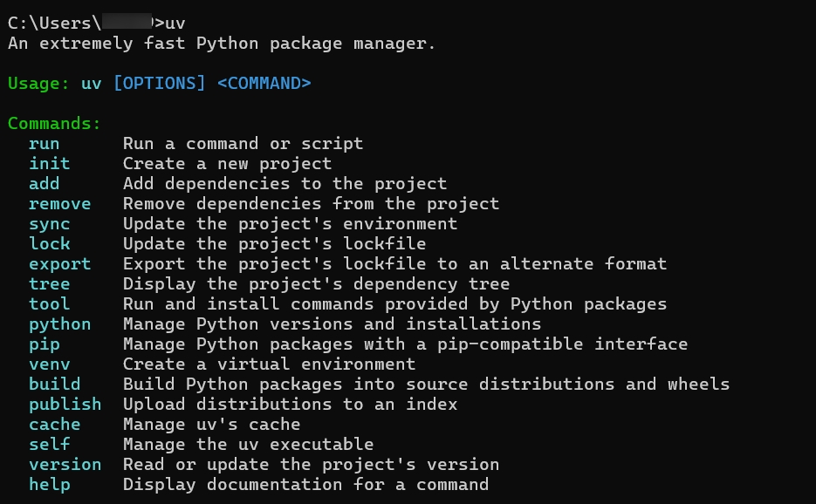The height and width of the screenshot is (504, 816).
Task: Click the 'build' command entry
Action: 55,385
